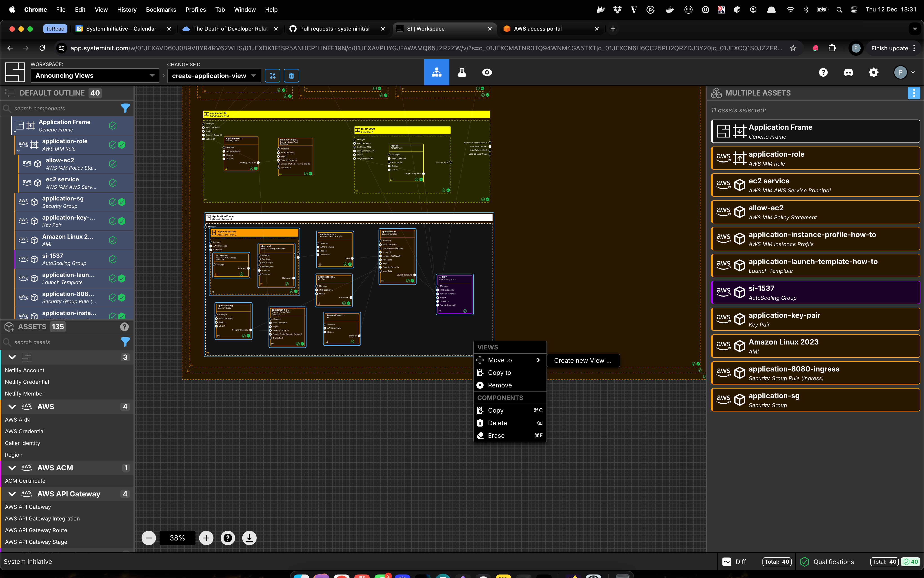The width and height of the screenshot is (924, 578).
Task: Expand the Move to submenu arrow
Action: pyautogui.click(x=538, y=360)
